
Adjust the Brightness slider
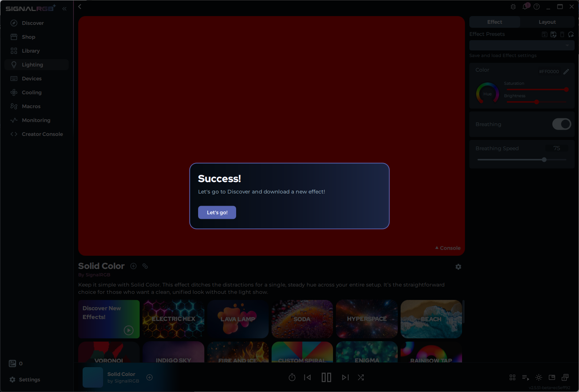point(537,102)
